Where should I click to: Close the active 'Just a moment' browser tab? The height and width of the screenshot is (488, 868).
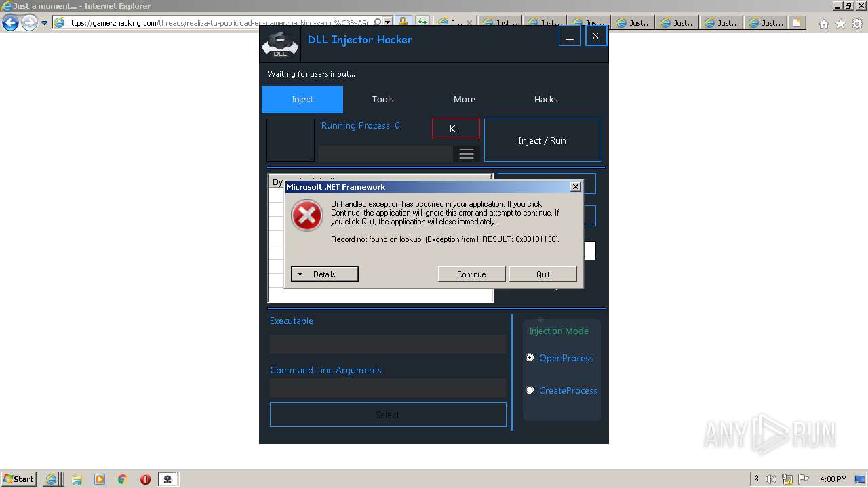coord(469,22)
